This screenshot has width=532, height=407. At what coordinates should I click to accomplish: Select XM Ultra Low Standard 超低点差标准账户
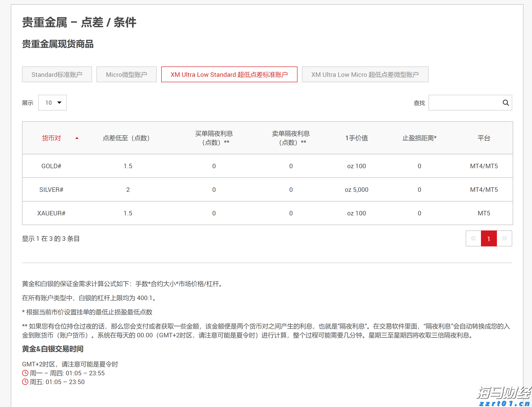point(229,74)
